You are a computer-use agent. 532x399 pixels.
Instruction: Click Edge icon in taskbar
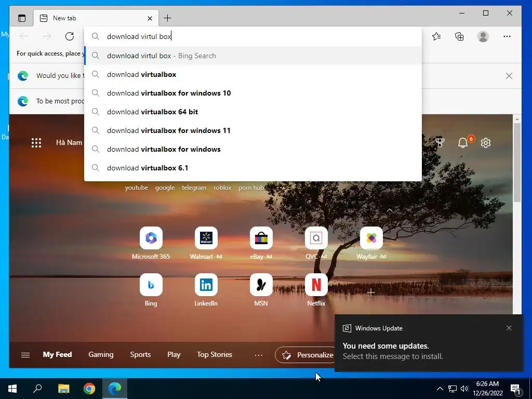(115, 389)
